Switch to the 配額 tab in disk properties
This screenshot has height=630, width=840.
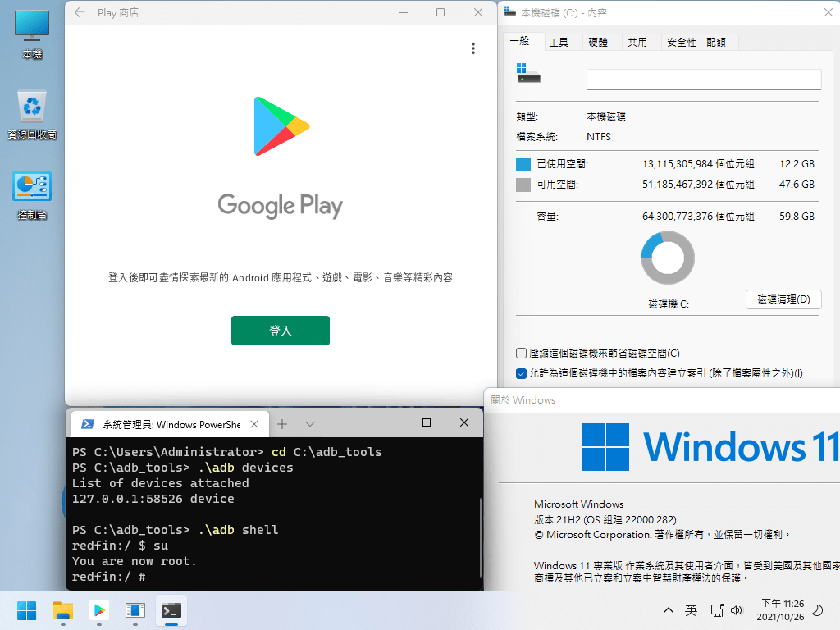point(716,43)
